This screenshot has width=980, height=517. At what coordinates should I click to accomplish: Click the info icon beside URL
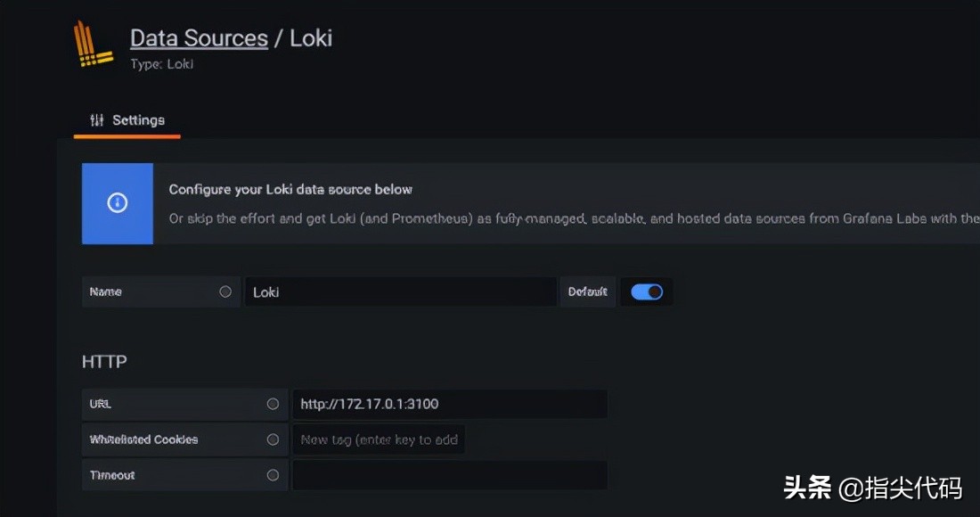coord(273,404)
